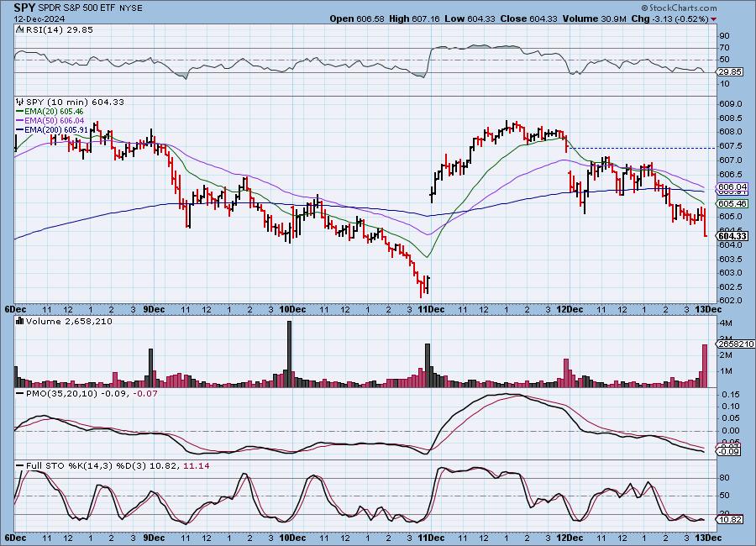Click the 0.00 label on the PMO axis
The width and height of the screenshot is (756, 546).
tap(732, 431)
